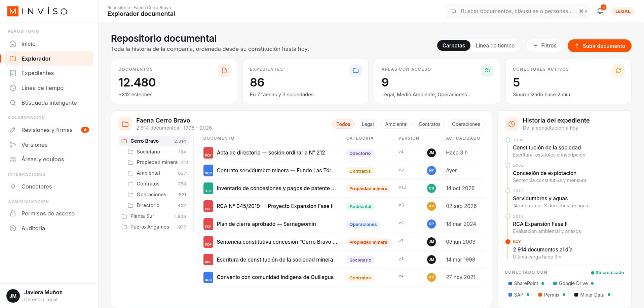This screenshot has height=308, width=644.
Task: Focus the document search field
Action: (518, 11)
